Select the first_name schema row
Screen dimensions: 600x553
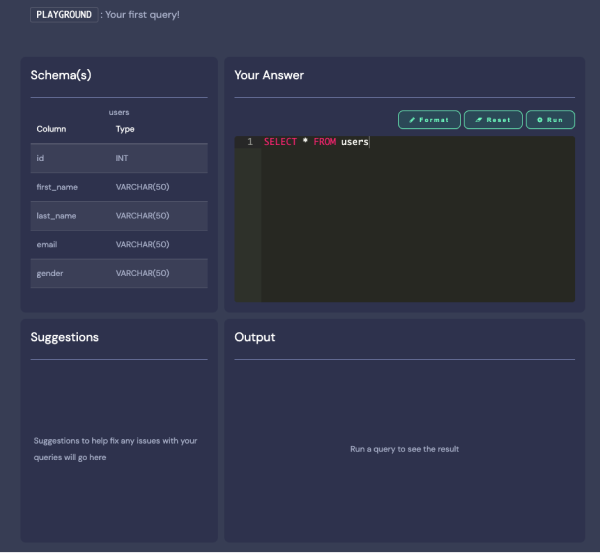coord(119,187)
